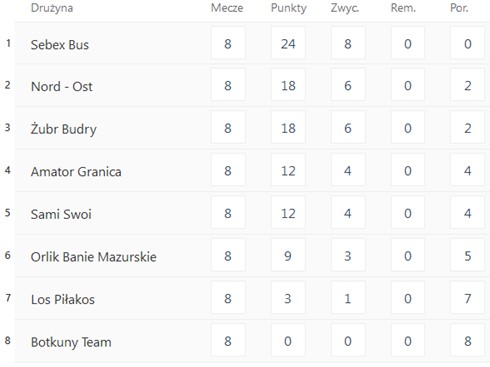Open the Sami Swoi team entry
The image size is (490, 367).
click(x=61, y=214)
